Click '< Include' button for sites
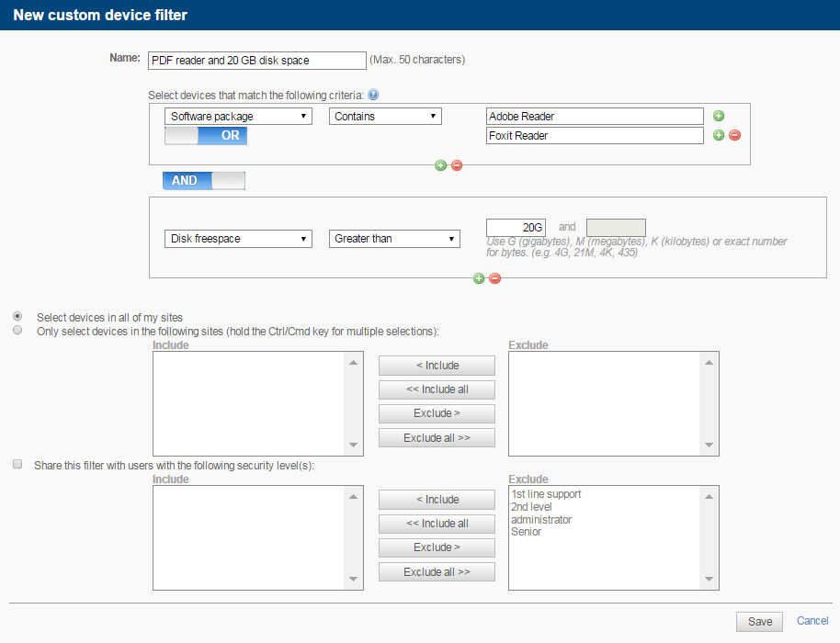The width and height of the screenshot is (840, 643). [437, 366]
